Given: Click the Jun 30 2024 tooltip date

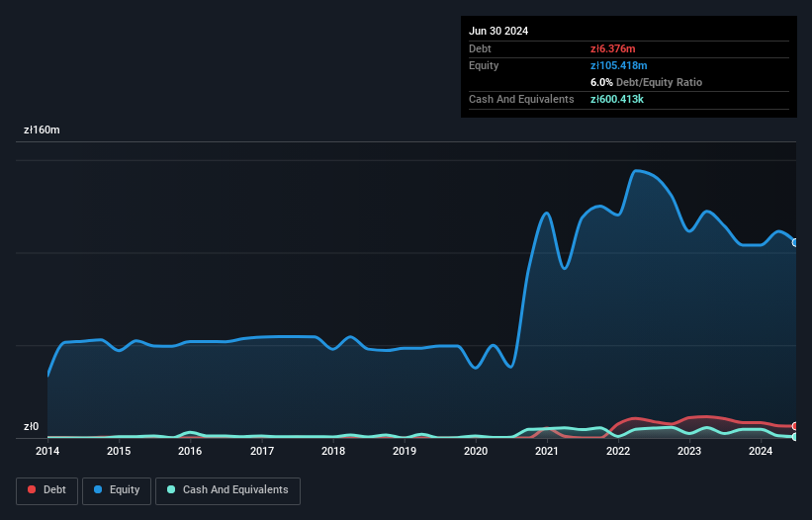Looking at the screenshot, I should click(498, 31).
